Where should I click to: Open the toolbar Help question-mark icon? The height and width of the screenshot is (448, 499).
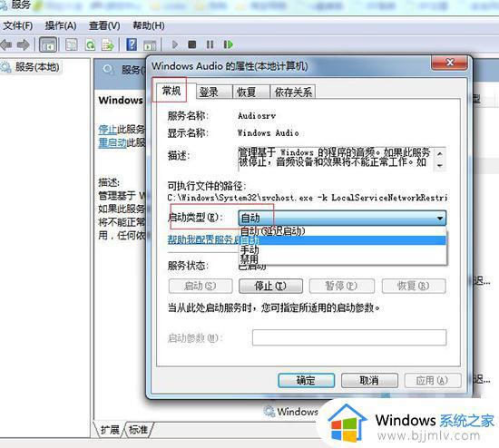click(132, 44)
